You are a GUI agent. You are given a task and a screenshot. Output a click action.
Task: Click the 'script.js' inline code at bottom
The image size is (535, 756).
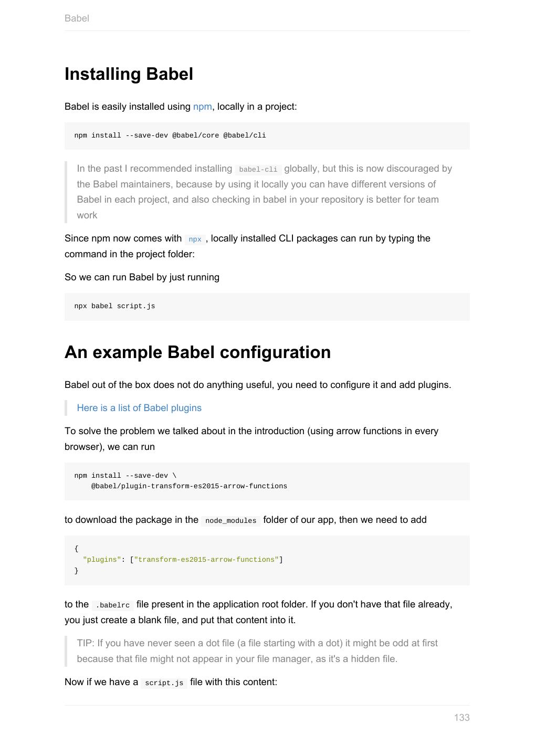164,683
